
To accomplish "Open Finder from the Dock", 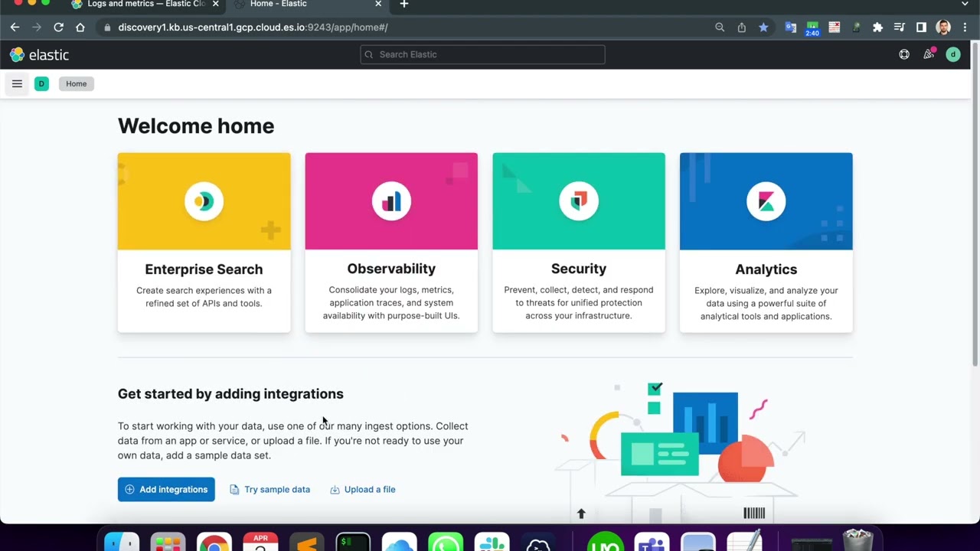I will pos(122,542).
